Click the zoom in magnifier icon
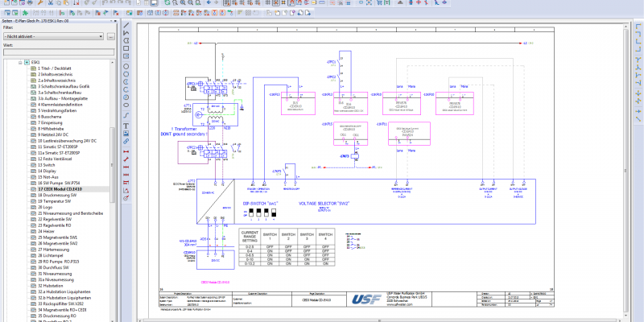The width and height of the screenshot is (644, 322). [x=183, y=4]
